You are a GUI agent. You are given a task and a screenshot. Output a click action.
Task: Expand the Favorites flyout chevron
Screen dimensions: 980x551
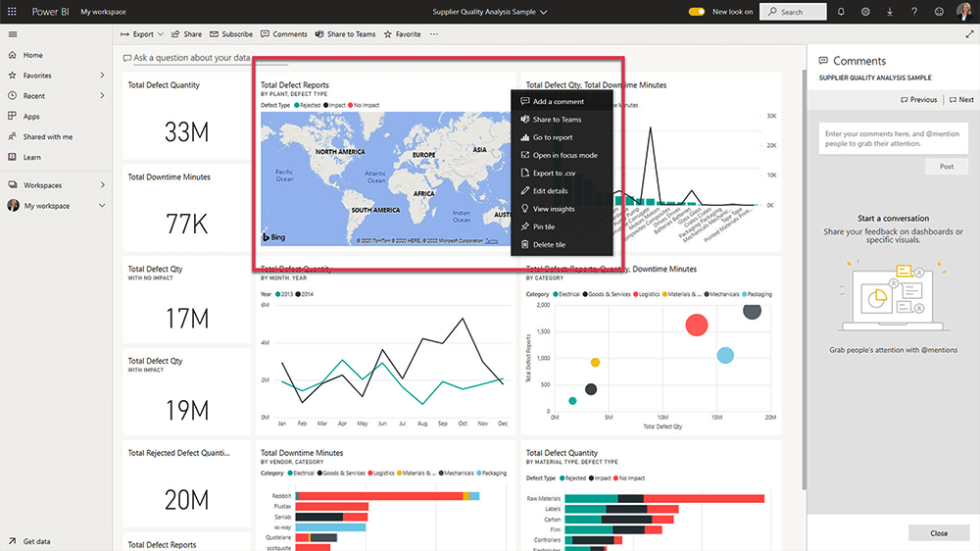pyautogui.click(x=102, y=75)
